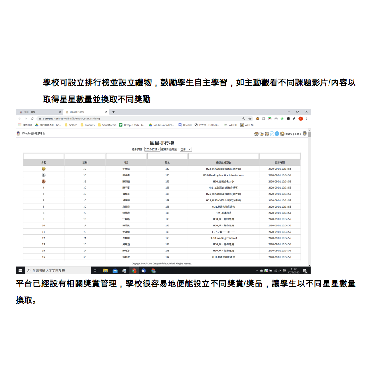Image resolution: width=380 pixels, height=380 pixels.
Task: Expand the browser tab search chevron
Action: coord(113,112)
